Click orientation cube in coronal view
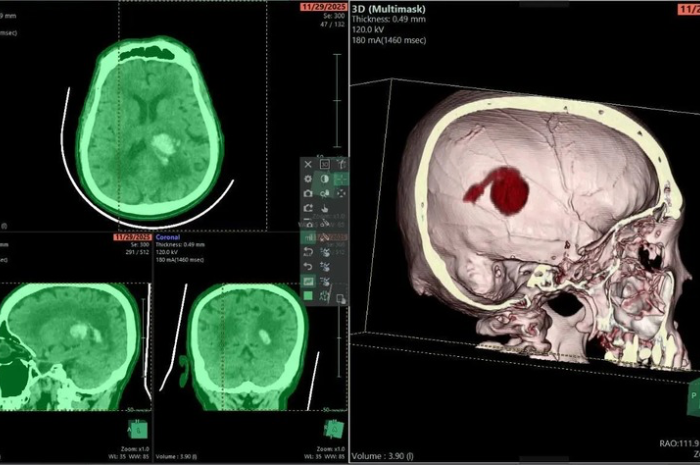Viewport: 700px width, 465px height. [333, 427]
